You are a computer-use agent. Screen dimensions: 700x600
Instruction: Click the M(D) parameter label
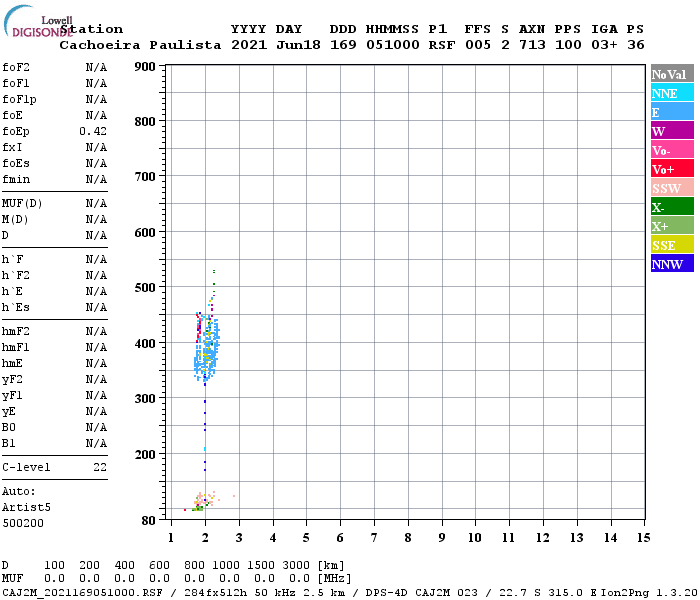[x=15, y=220]
